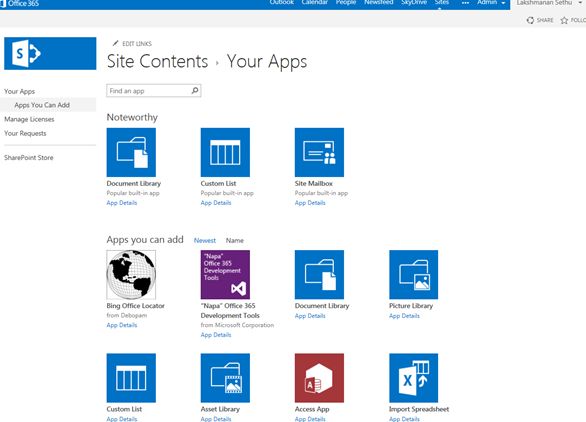
Task: Click the Site Contents breadcrumb title
Action: 157,61
